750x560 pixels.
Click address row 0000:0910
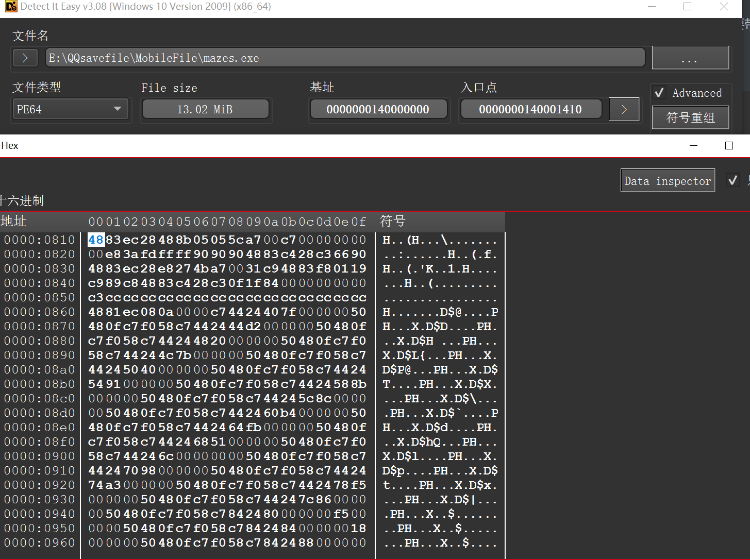click(x=40, y=470)
